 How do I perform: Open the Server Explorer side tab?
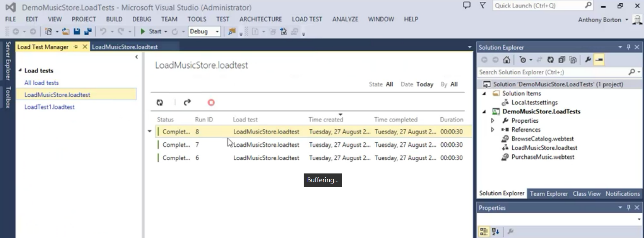coord(8,61)
